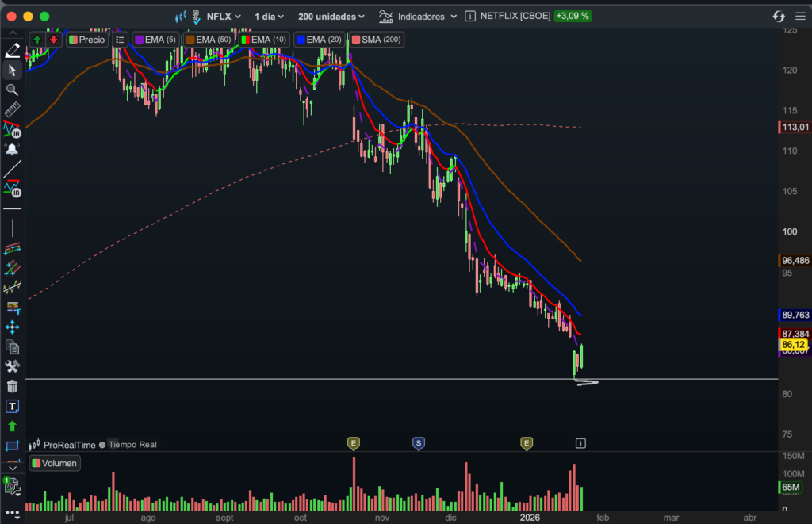812x524 pixels.
Task: Click the Volumen panel label
Action: click(x=55, y=463)
